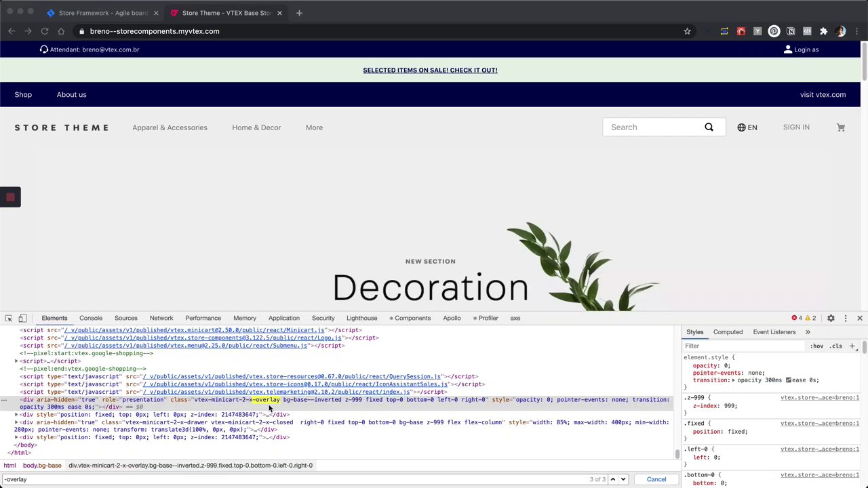Go to the next search result
The image size is (868, 488).
[623, 479]
